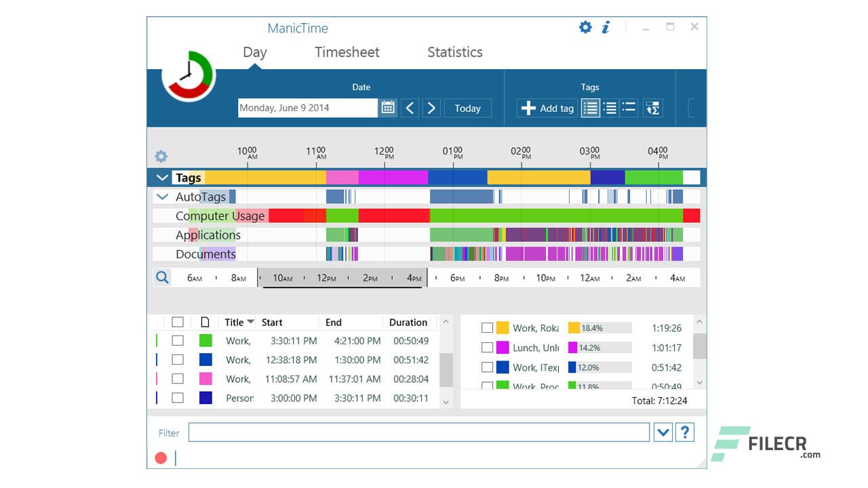Screen dimensions: 868x488
Task: Select the checkbox for the 3:30 PM Work entry
Action: pos(178,340)
